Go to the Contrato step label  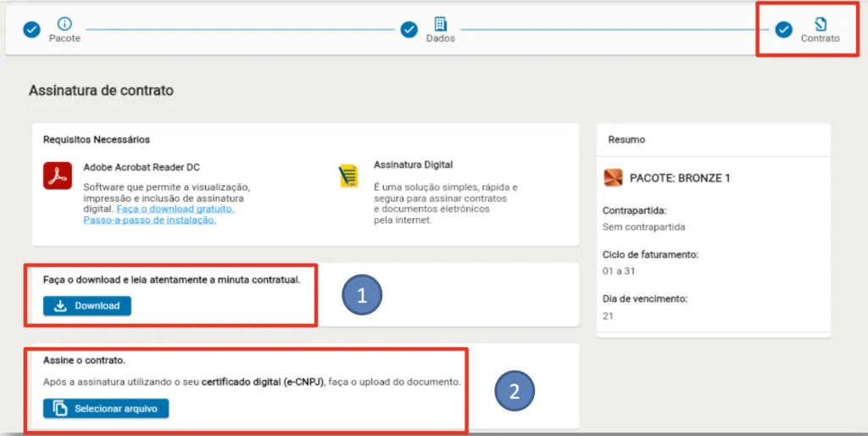(820, 39)
